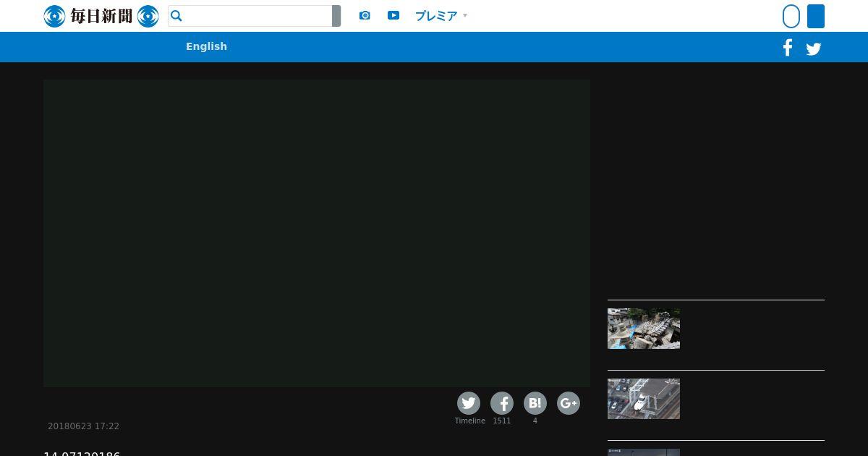Open the English edition link

206,46
